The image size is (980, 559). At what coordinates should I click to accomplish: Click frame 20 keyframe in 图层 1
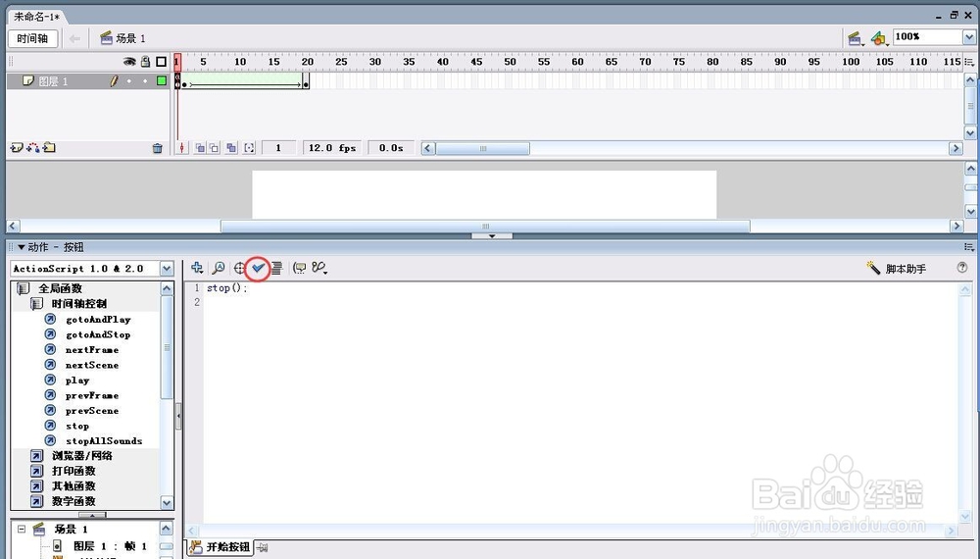point(306,80)
